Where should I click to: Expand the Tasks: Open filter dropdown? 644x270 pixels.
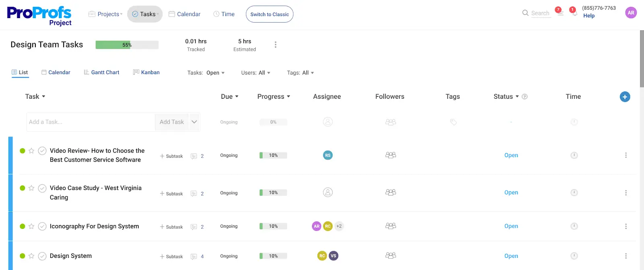click(x=215, y=73)
